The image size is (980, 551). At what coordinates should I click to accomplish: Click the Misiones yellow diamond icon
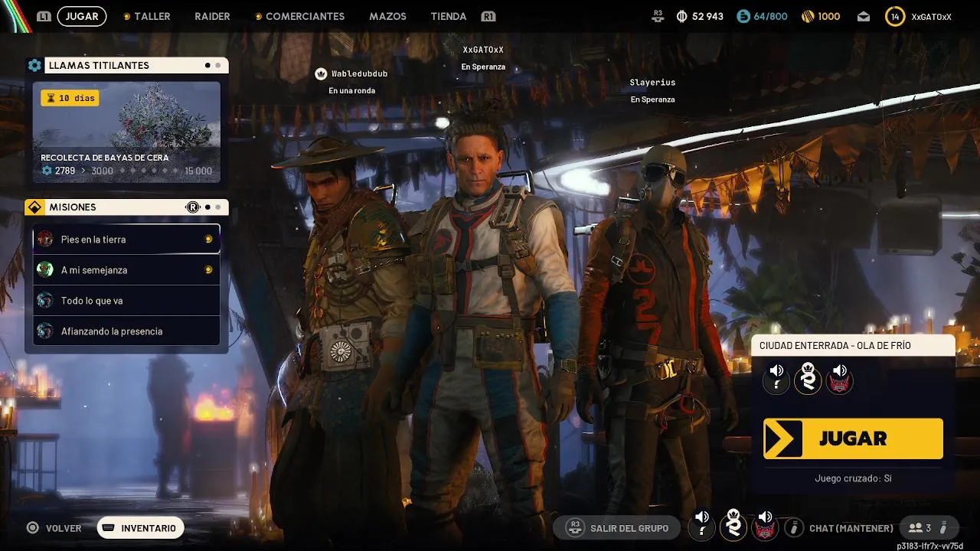34,207
